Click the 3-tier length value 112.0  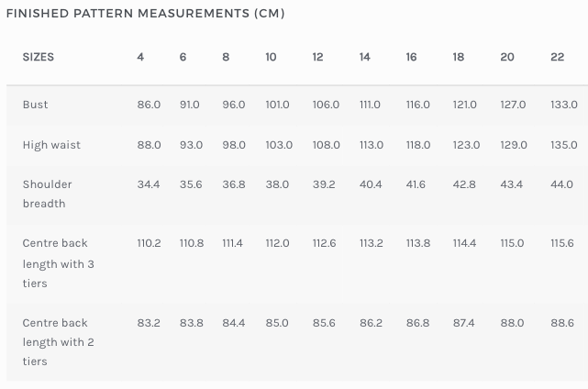tap(278, 243)
